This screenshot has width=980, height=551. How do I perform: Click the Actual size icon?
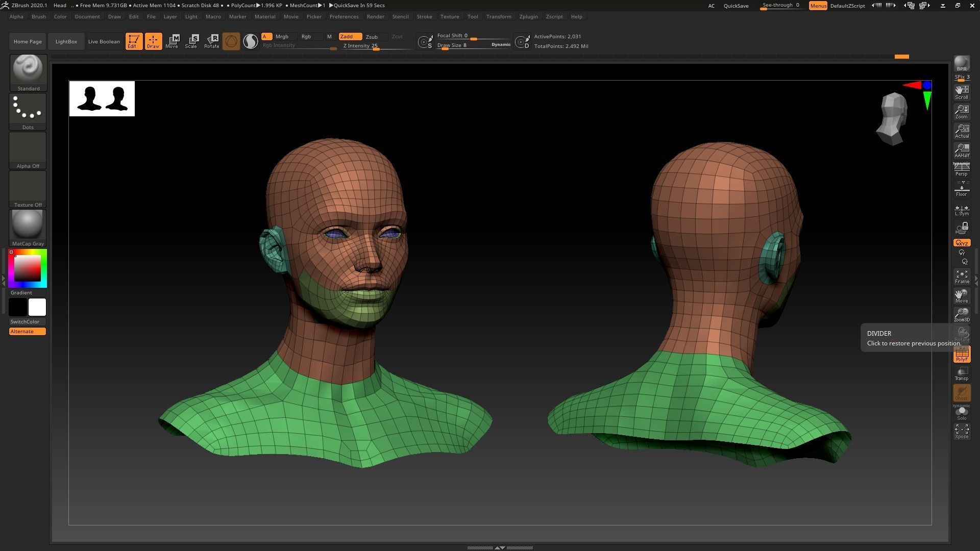[962, 131]
